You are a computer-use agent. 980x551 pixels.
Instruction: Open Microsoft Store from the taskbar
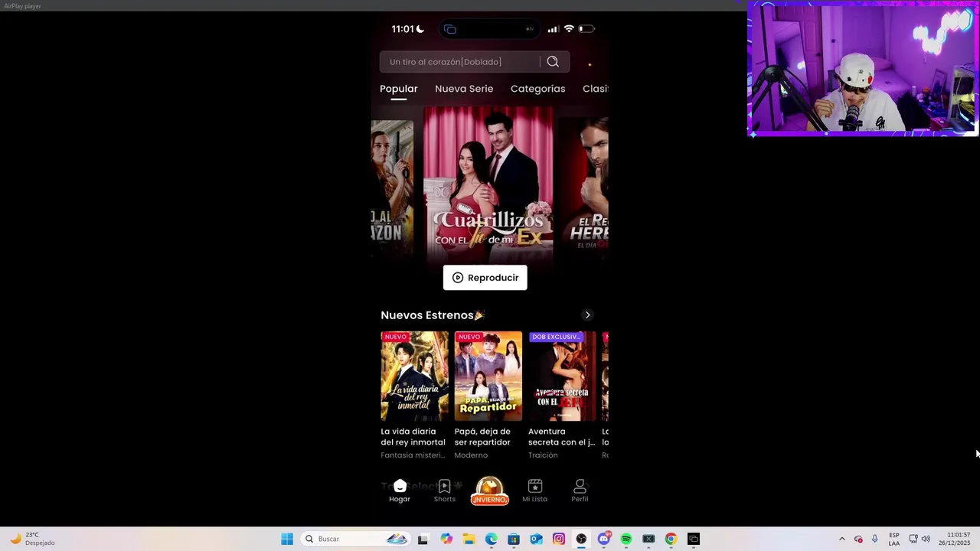pos(514,539)
